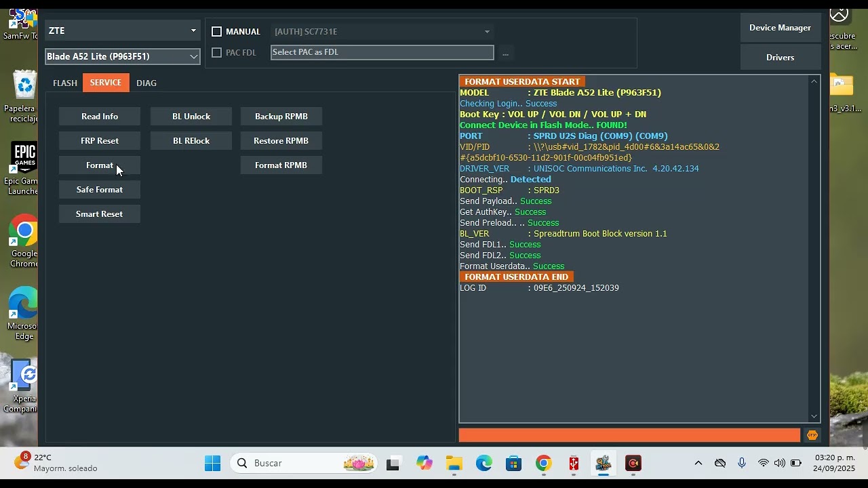Click the Format RPMB button
The height and width of the screenshot is (488, 868).
click(281, 165)
